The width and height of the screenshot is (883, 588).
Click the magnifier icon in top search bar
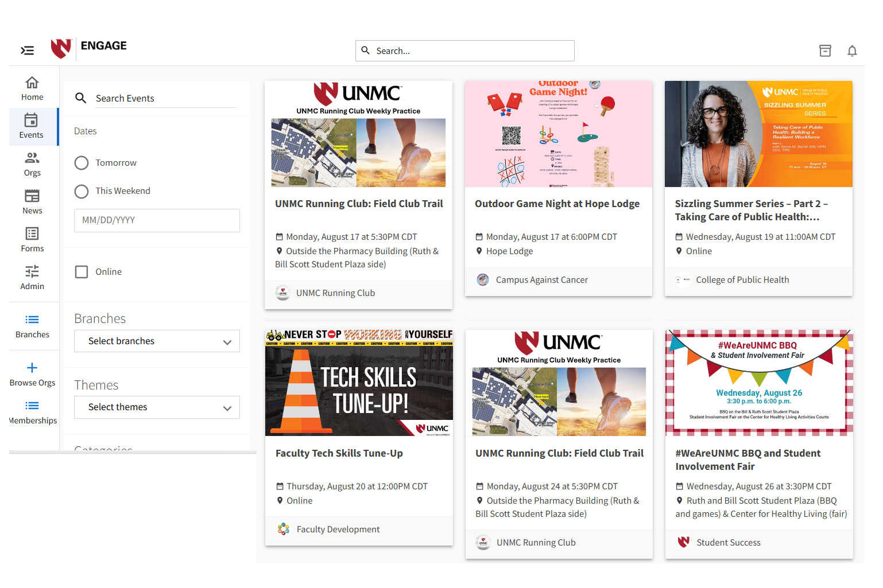coord(366,50)
